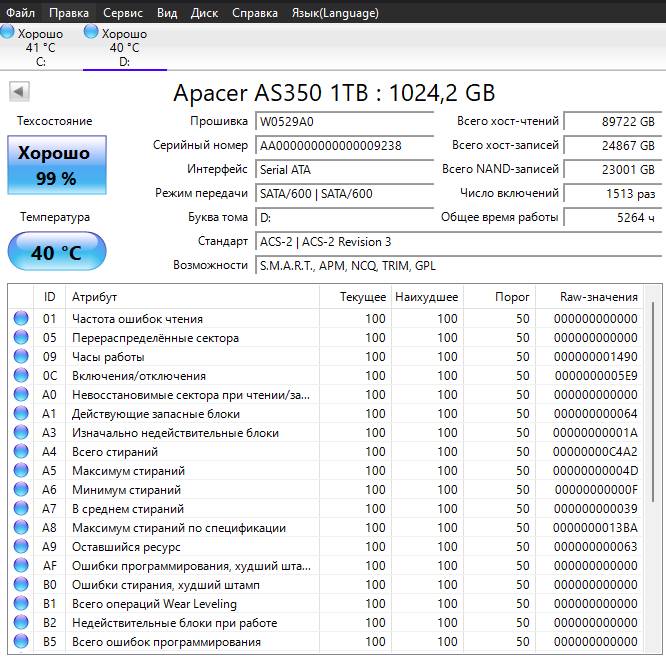Select the Частота ошибок чтения row
Viewport: 666px width, 657px height.
(325, 319)
